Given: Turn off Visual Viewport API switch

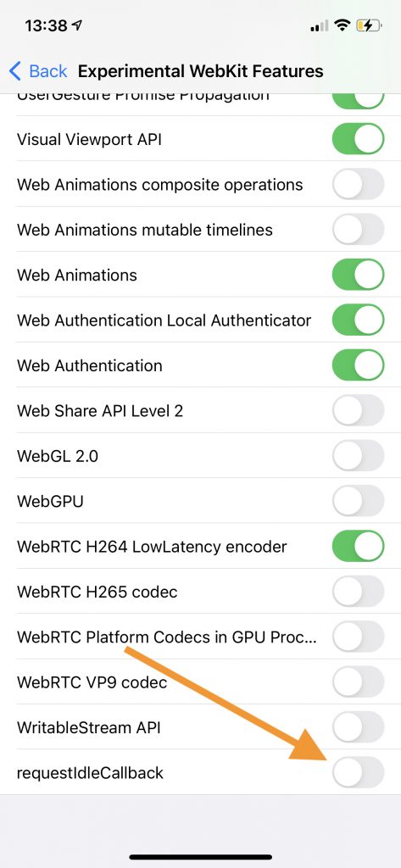Looking at the screenshot, I should point(358,138).
